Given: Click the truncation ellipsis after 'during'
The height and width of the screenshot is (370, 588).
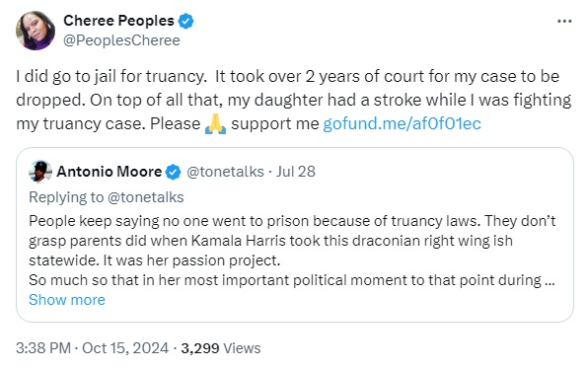Looking at the screenshot, I should tap(550, 281).
